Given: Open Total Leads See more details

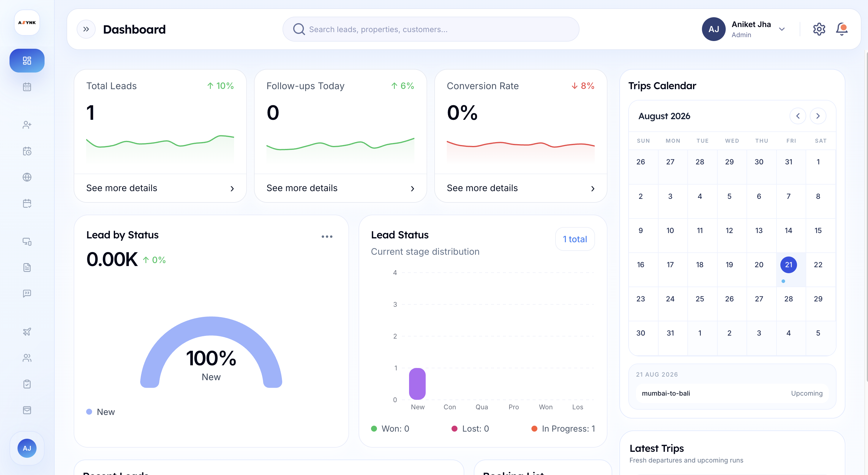Looking at the screenshot, I should click(x=160, y=188).
